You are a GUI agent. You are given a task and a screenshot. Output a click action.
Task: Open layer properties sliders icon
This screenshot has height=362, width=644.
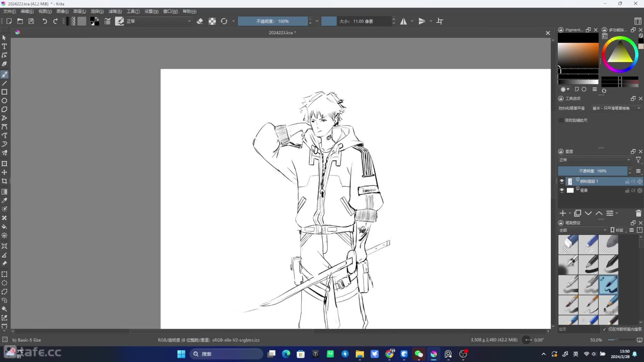pos(610,213)
